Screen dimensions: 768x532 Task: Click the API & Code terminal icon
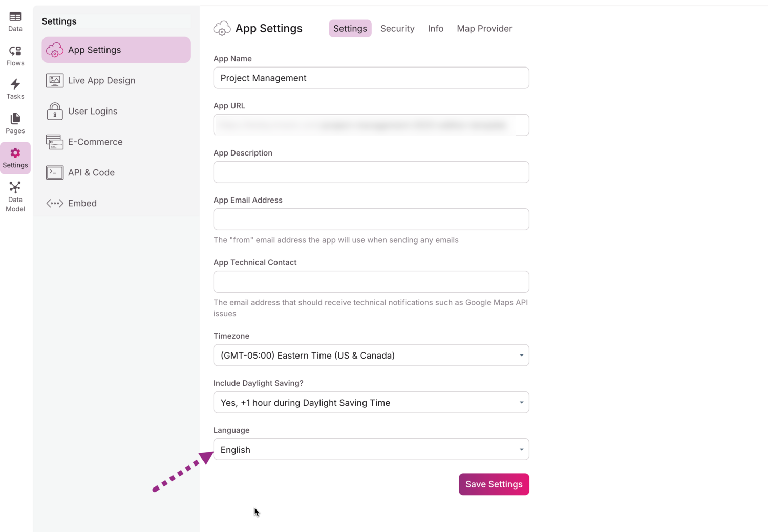tap(55, 172)
